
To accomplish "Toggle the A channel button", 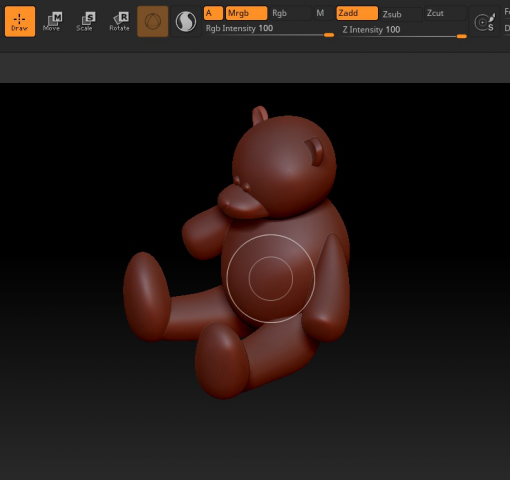I will (x=213, y=13).
